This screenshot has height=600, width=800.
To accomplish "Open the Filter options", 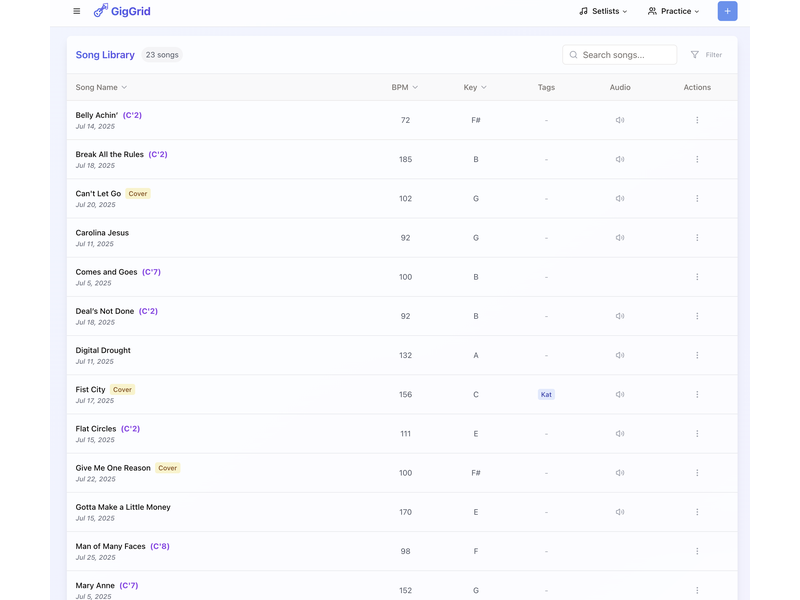I will tap(706, 55).
